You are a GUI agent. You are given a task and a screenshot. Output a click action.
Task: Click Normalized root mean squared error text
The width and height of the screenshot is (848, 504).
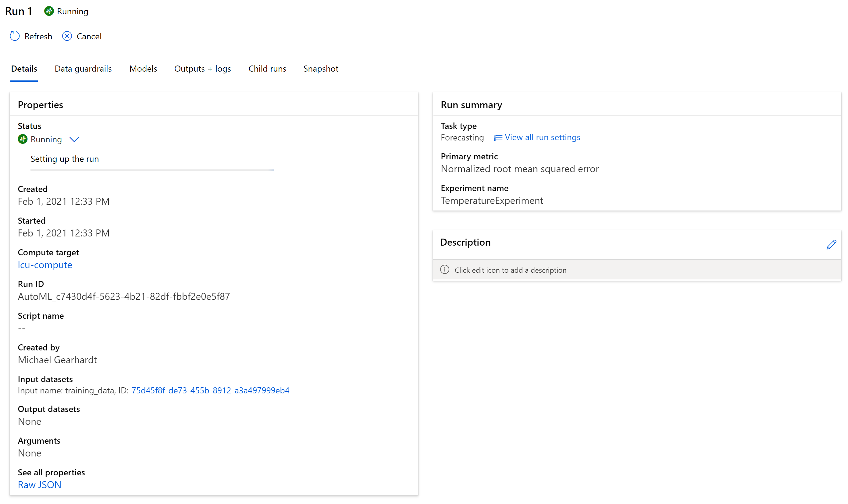(x=520, y=169)
